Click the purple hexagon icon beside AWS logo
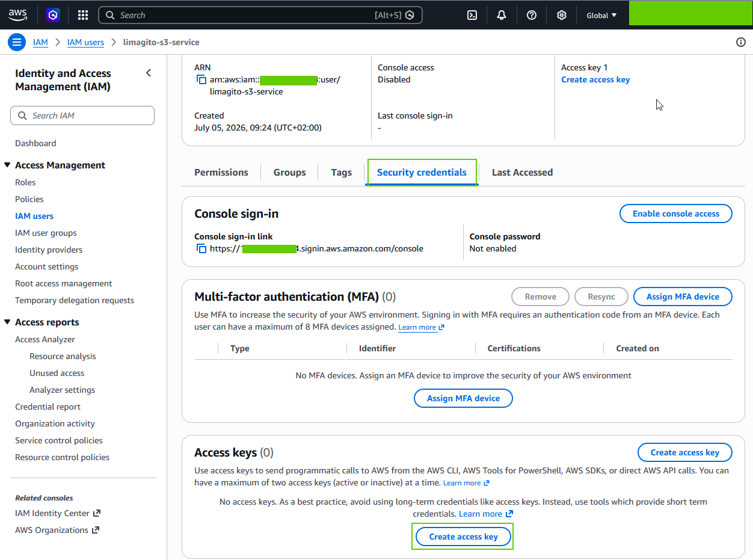 coord(53,15)
